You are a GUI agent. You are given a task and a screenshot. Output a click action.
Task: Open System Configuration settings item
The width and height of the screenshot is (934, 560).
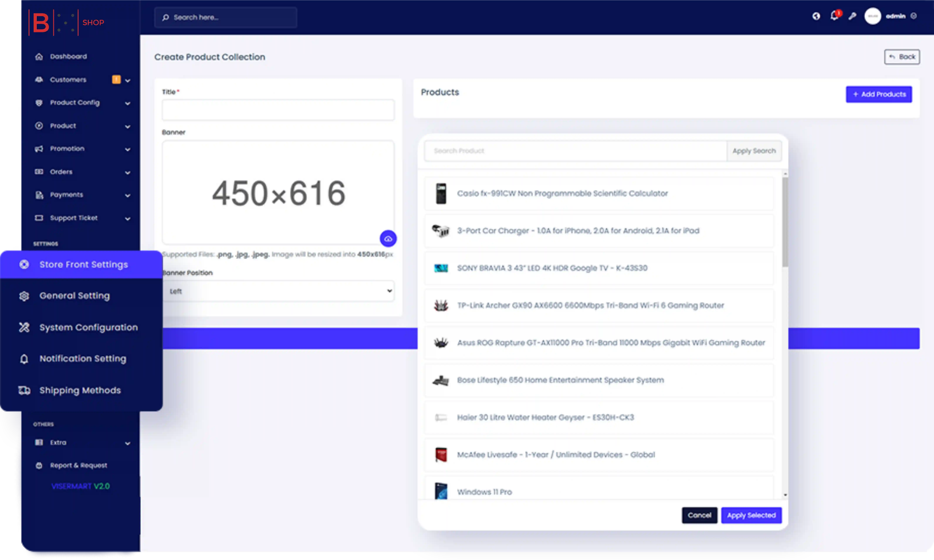click(x=88, y=327)
